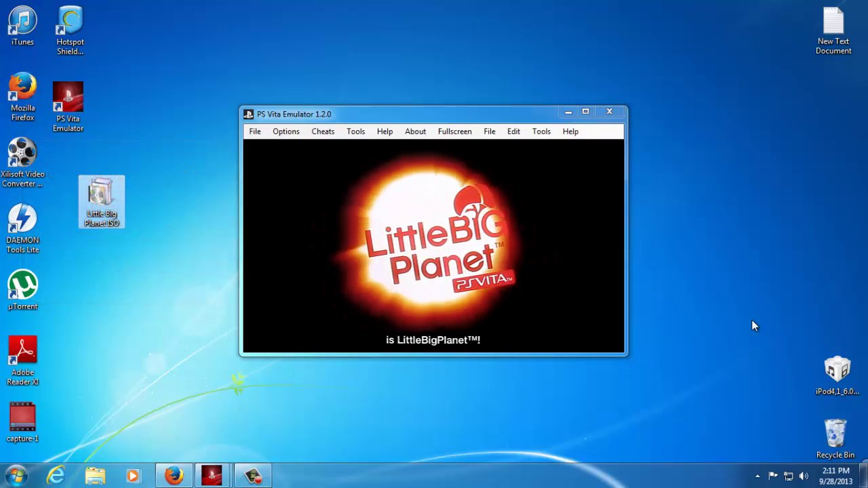Open the About menu

(x=416, y=131)
